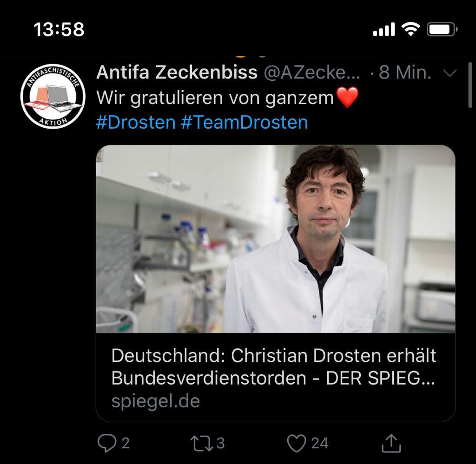
Task: Open tweet options with the chevron arrow
Action: pyautogui.click(x=449, y=72)
